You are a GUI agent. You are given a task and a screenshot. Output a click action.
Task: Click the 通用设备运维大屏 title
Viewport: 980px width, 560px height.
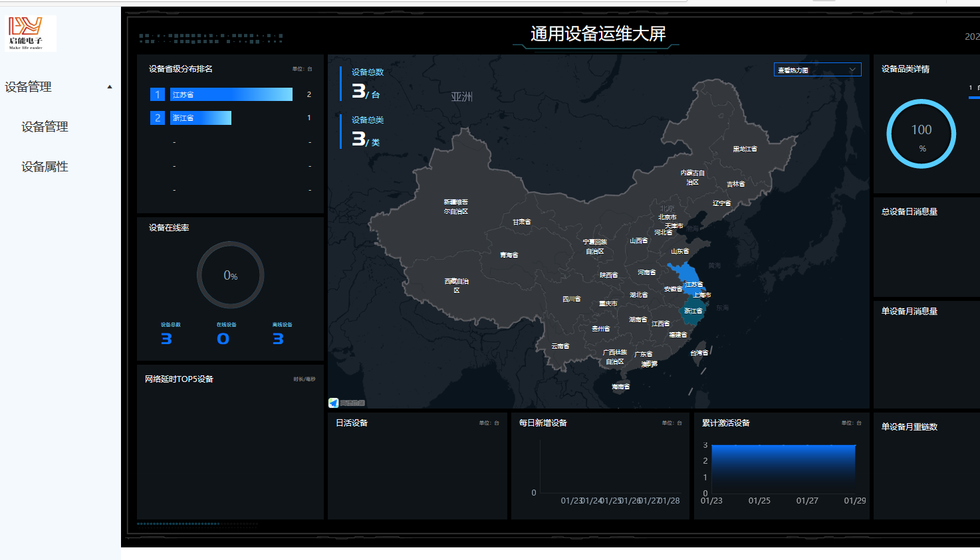pos(598,34)
